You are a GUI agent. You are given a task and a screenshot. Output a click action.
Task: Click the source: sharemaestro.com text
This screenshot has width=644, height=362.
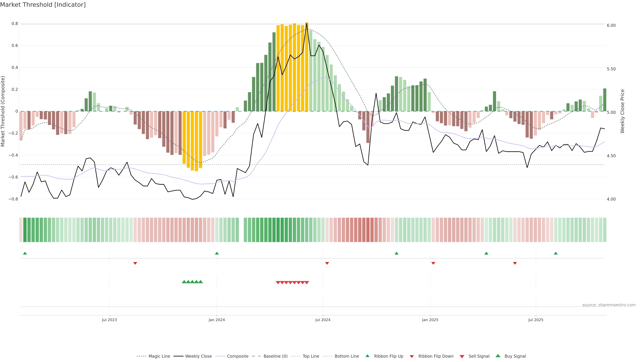click(609, 305)
